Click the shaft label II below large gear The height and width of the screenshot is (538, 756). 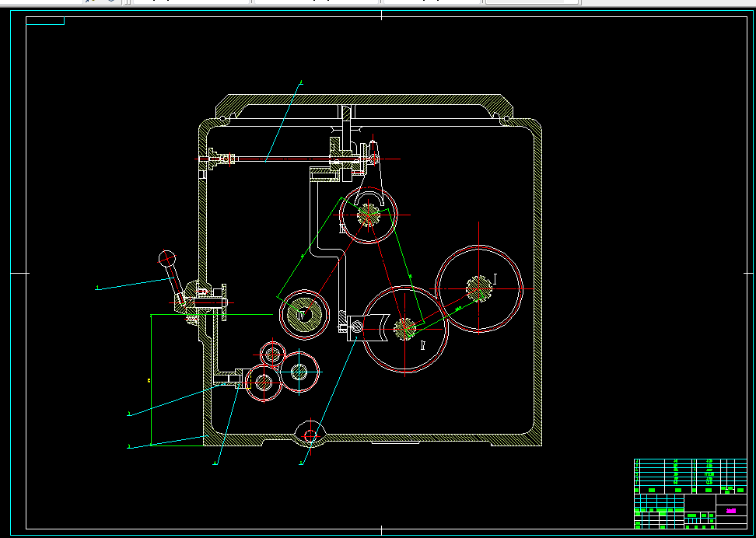coord(423,345)
